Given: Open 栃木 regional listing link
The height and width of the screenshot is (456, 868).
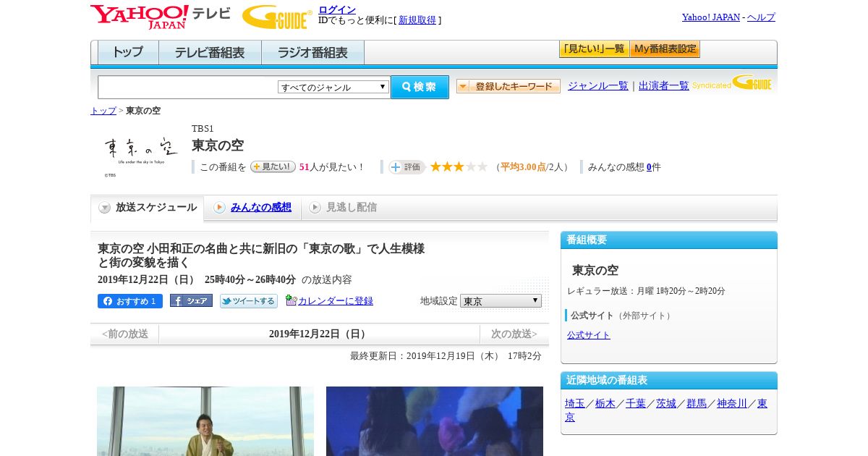Looking at the screenshot, I should 605,404.
